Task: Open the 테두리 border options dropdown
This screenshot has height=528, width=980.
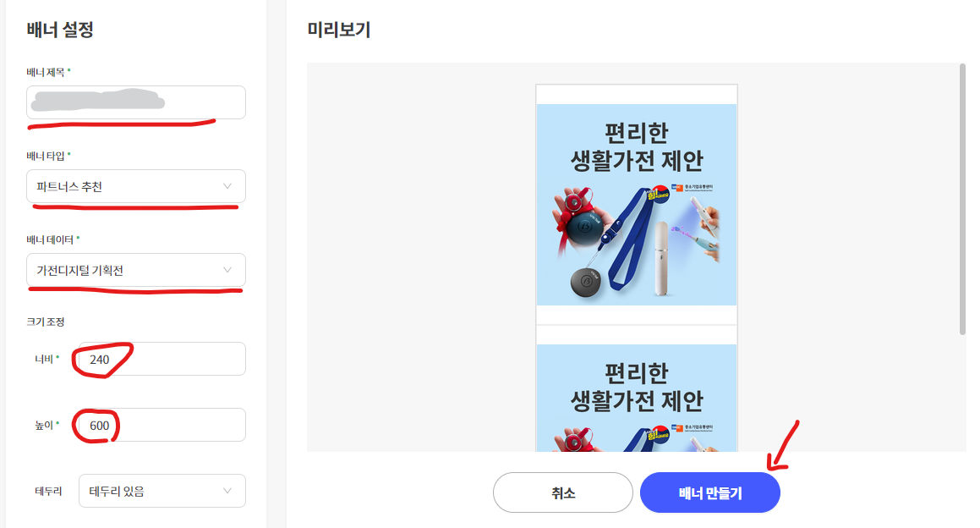Action: pyautogui.click(x=162, y=491)
